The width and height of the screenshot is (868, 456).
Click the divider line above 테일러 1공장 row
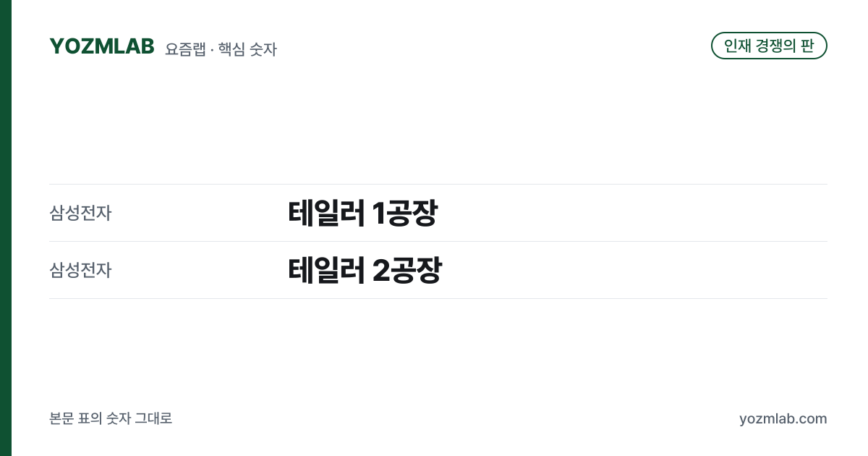[x=438, y=184]
